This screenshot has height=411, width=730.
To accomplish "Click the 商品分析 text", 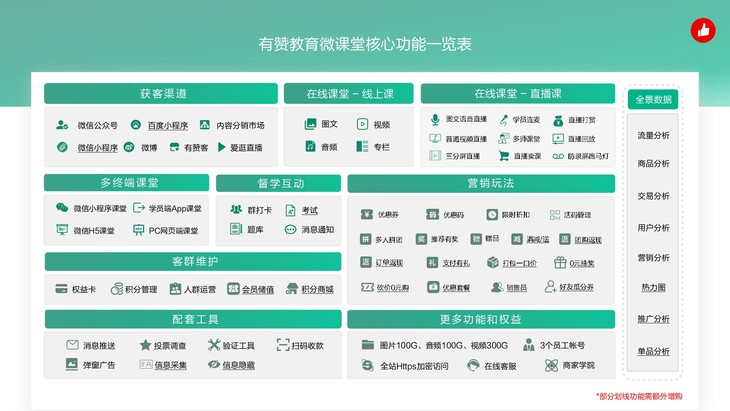I will (x=653, y=163).
